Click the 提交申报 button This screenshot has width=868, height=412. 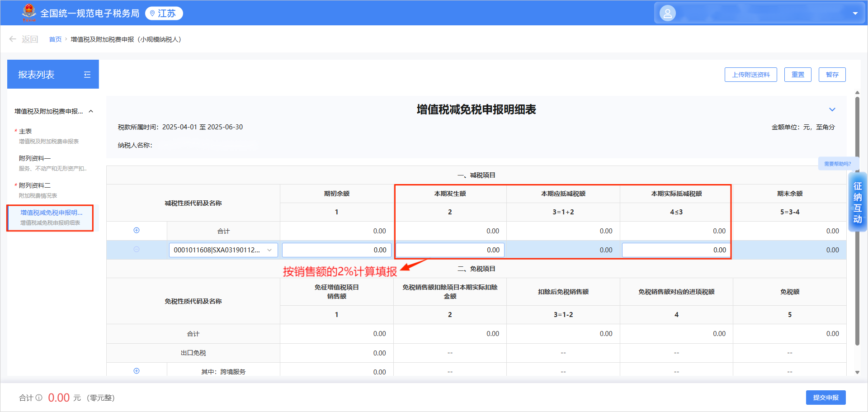[x=826, y=398]
